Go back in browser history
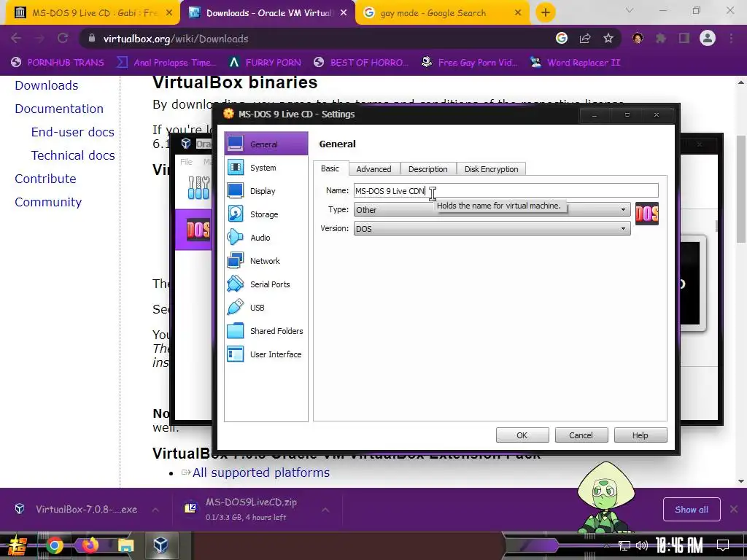This screenshot has width=747, height=560. pos(16,39)
